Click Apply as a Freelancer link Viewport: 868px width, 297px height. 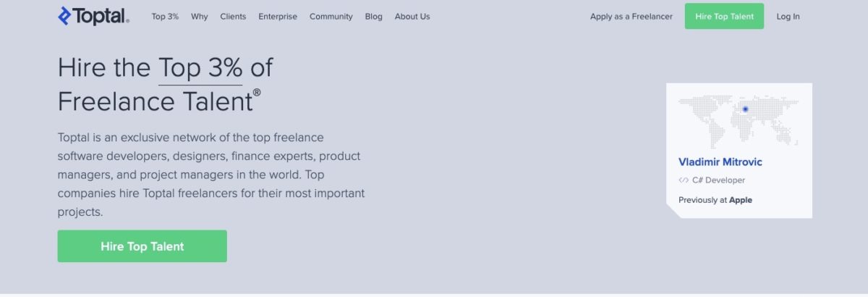pos(631,17)
